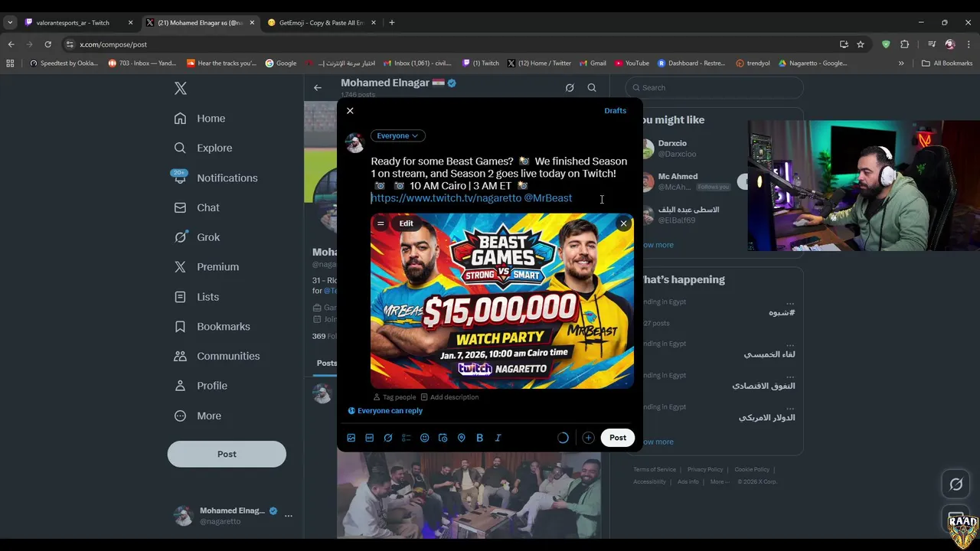Click the Search input field
This screenshot has height=551, width=980.
tap(714, 88)
